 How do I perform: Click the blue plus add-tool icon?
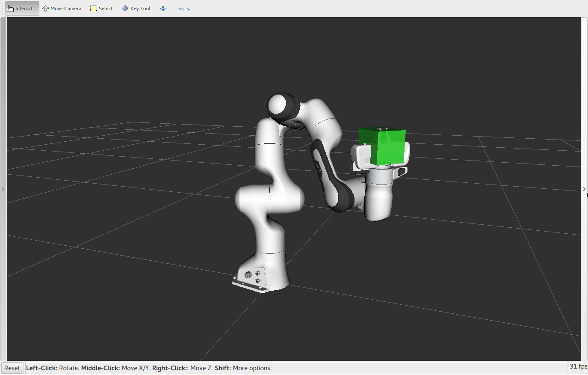click(163, 9)
